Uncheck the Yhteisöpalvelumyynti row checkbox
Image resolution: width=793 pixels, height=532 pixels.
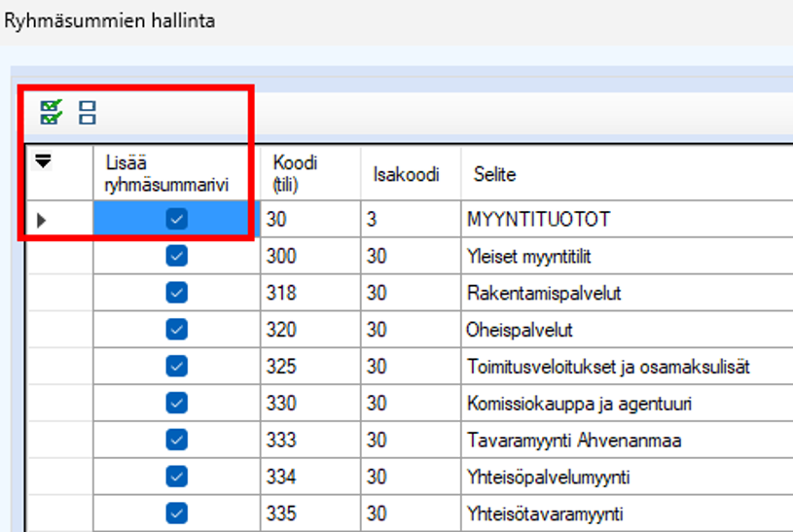click(176, 477)
